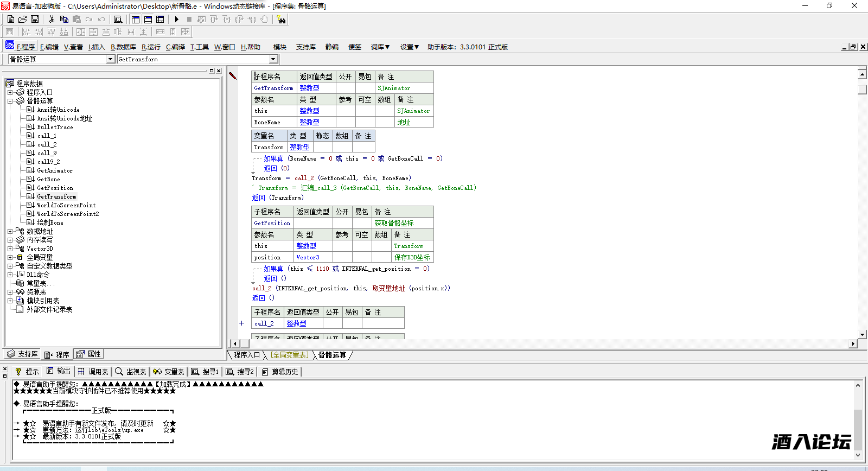
Task: Click the Find magnifier toolbar icon
Action: [118, 19]
